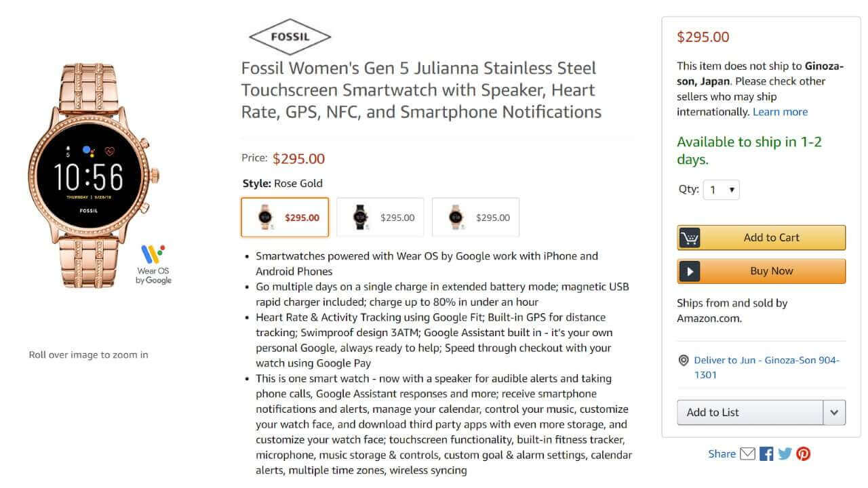
Task: Click the play arrow icon on Buy Now
Action: (x=690, y=271)
